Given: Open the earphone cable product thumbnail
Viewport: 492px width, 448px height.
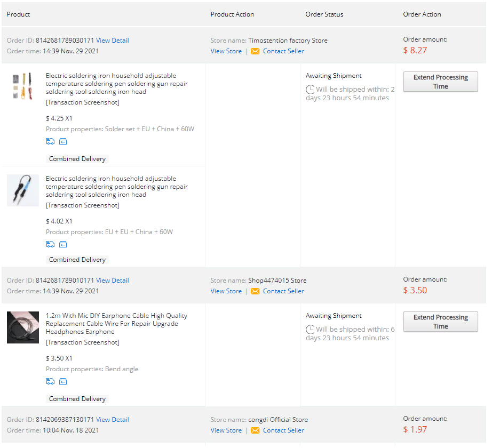Looking at the screenshot, I should pos(23,327).
